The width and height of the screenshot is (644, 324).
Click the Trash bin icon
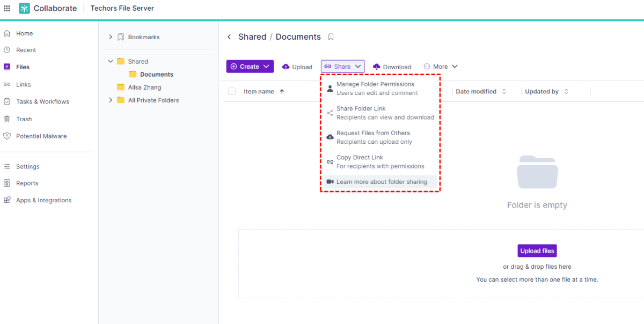click(7, 119)
